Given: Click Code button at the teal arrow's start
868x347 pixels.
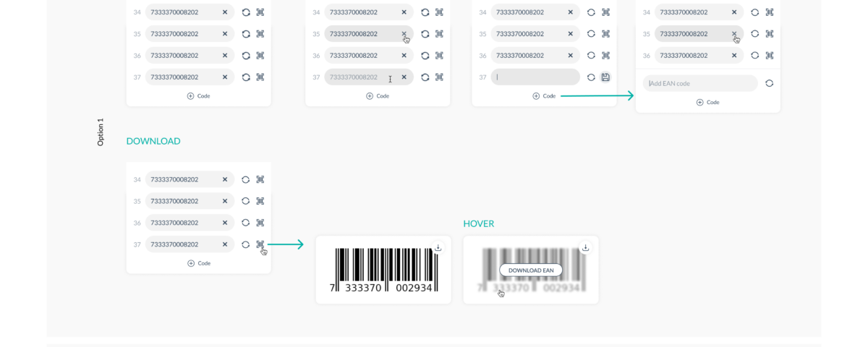Looking at the screenshot, I should coord(544,96).
